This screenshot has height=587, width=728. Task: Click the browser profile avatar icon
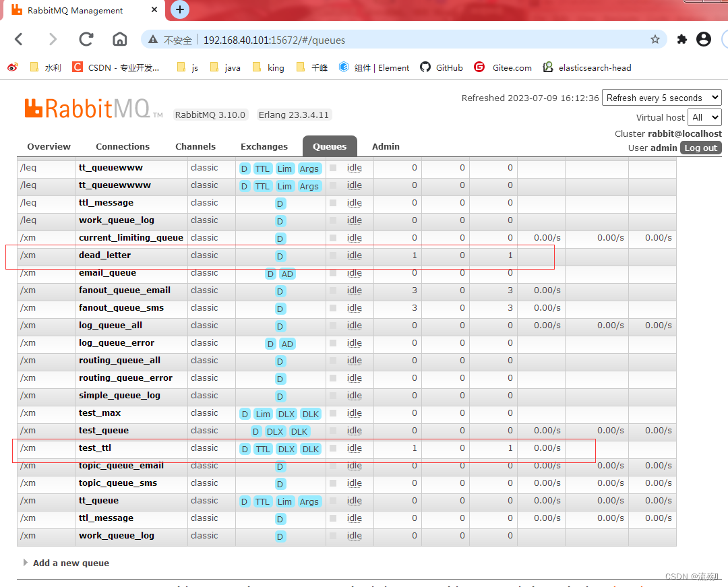[x=704, y=40]
